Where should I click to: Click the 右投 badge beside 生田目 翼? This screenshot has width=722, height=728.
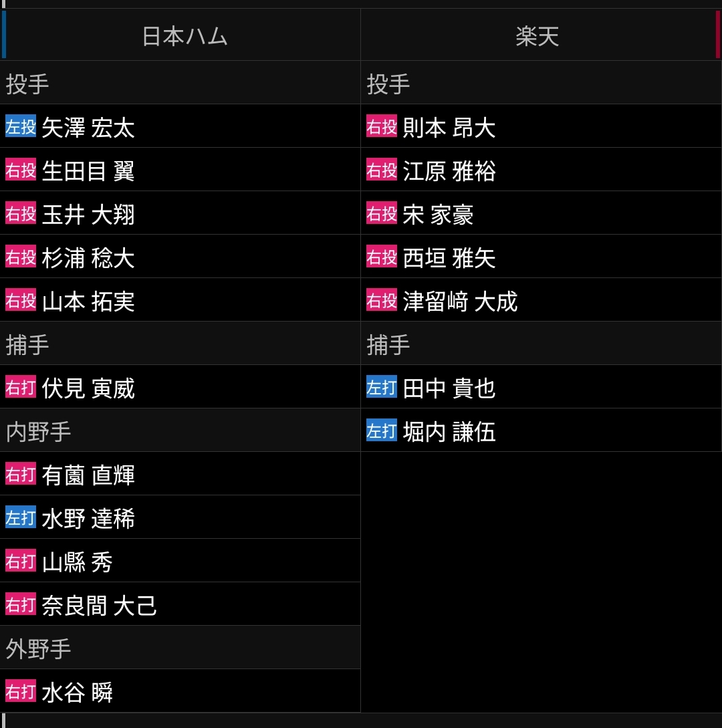[x=21, y=170]
